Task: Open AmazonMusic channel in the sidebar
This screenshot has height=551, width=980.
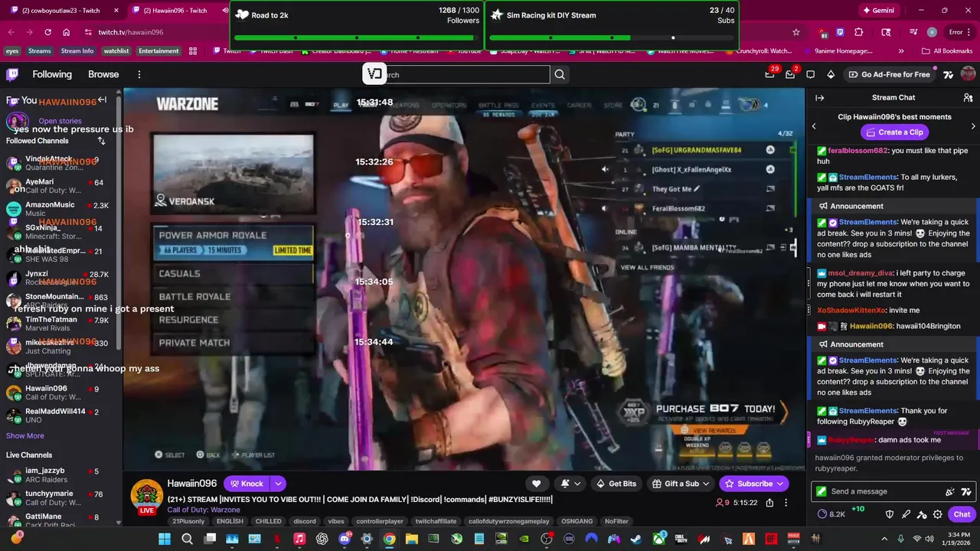Action: point(57,209)
